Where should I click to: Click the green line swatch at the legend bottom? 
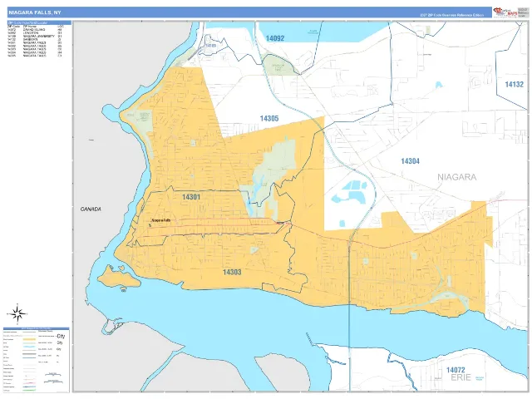[x=29, y=390]
